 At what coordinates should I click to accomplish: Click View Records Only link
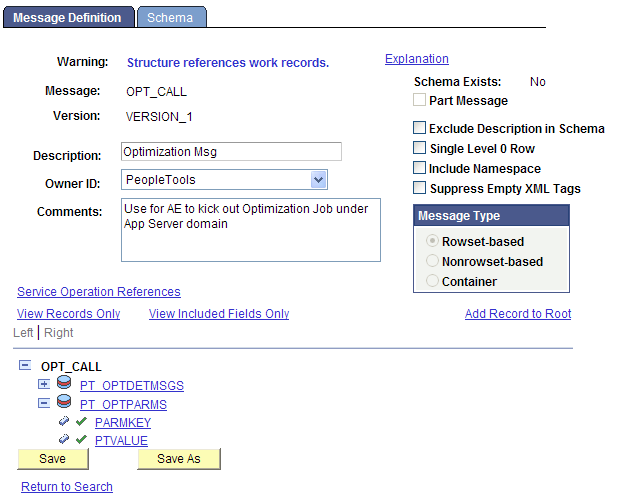coord(68,314)
